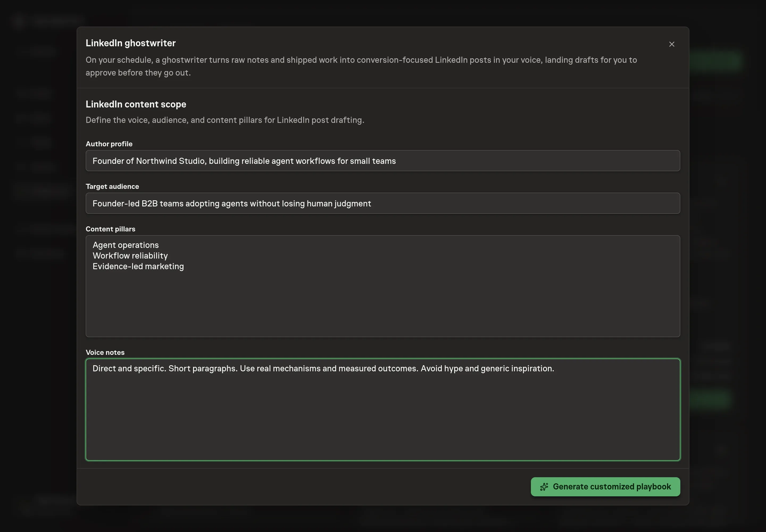
Task: Click the 'Author profile' field label
Action: [109, 144]
